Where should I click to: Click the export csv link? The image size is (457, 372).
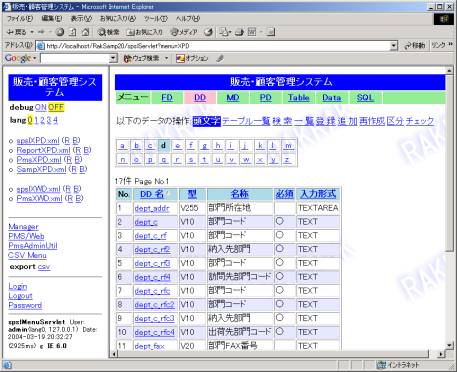coord(44,267)
